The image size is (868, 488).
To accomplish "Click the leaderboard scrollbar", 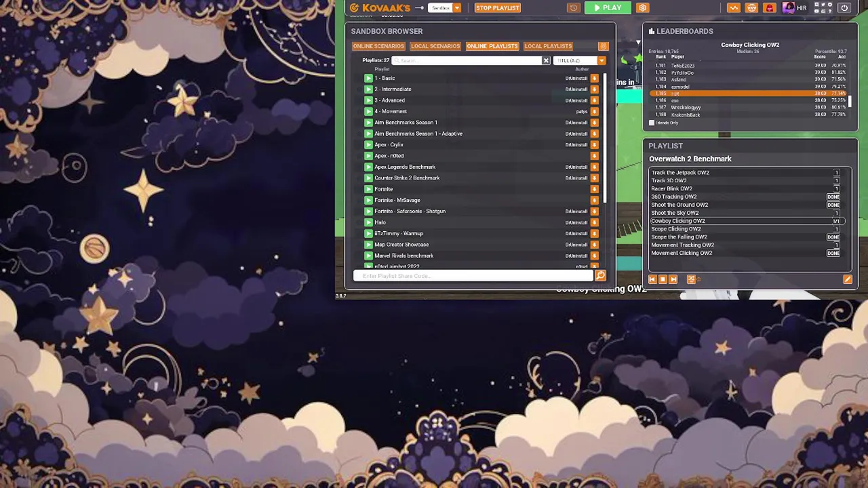I will (x=849, y=101).
